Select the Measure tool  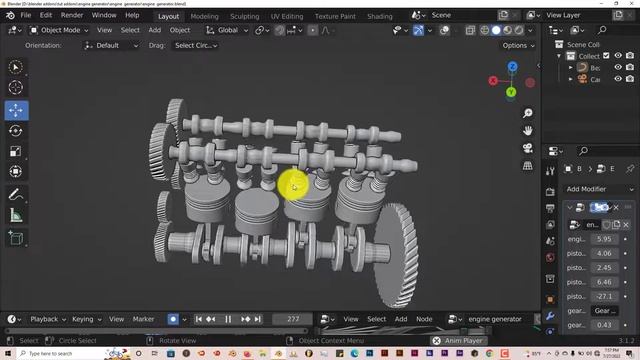tap(16, 216)
